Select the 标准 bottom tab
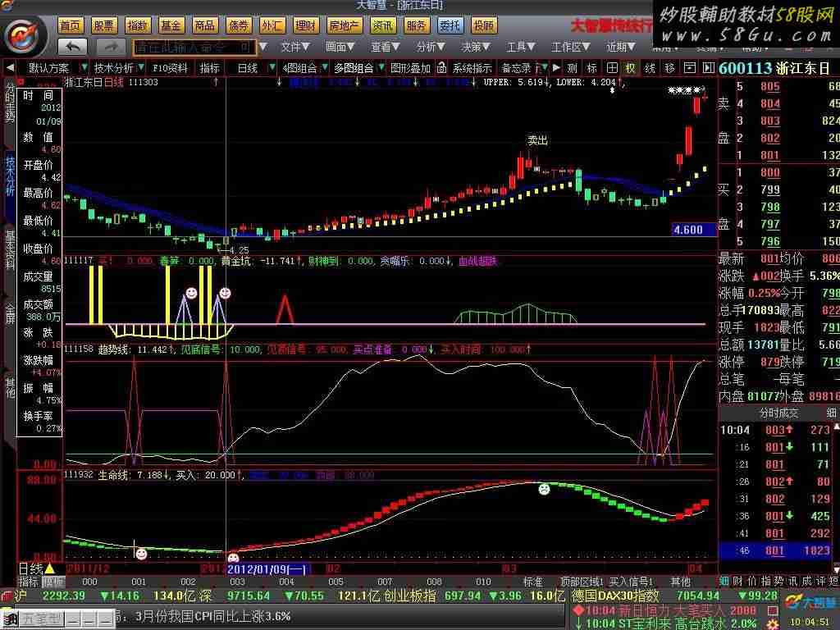Screen dimensions: 840x630 coord(533,582)
